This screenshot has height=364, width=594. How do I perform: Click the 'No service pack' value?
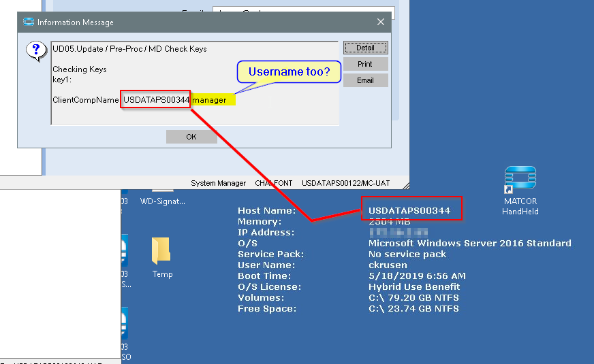(407, 254)
